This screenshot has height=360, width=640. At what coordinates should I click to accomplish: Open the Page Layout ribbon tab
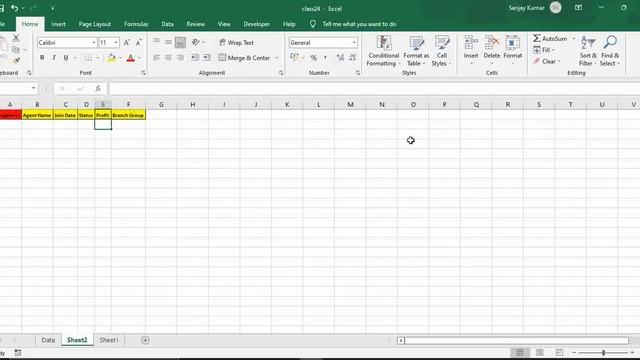click(95, 24)
